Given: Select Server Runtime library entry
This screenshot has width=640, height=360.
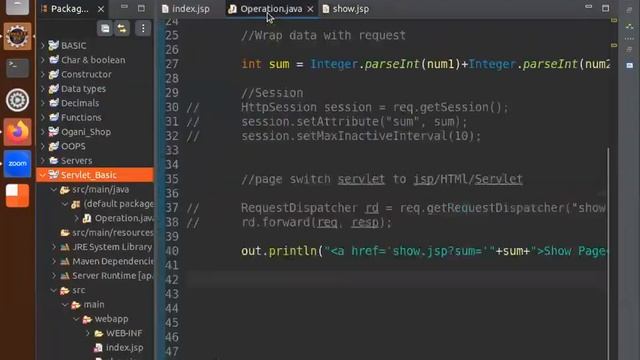Looking at the screenshot, I should (107, 276).
